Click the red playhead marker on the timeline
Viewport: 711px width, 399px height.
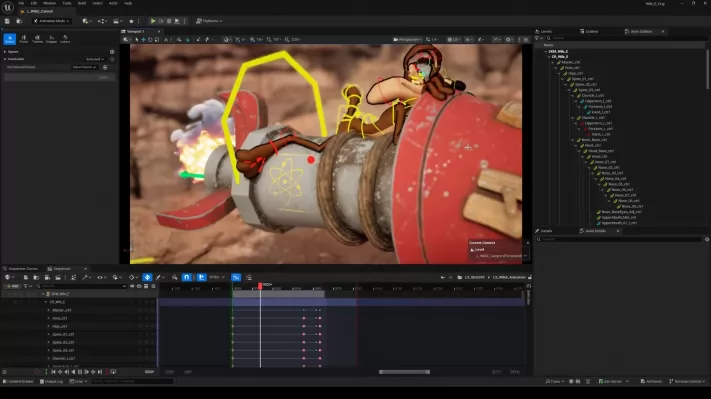(x=260, y=285)
